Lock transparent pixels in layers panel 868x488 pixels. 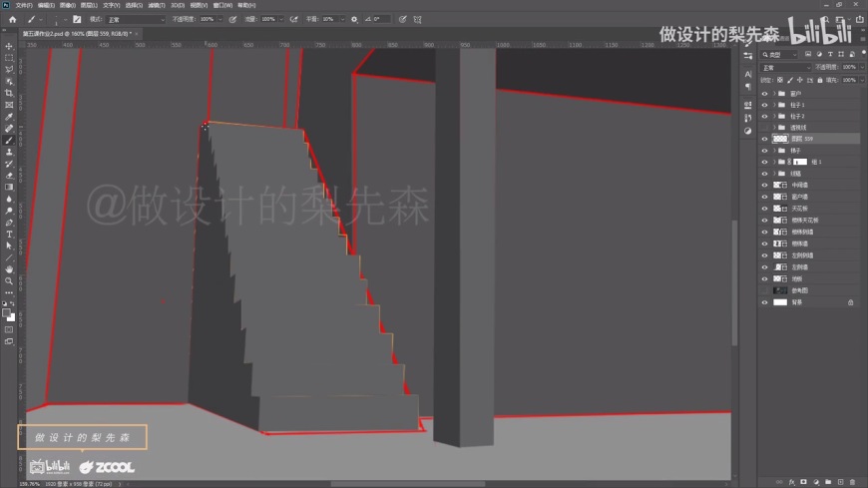[x=779, y=80]
